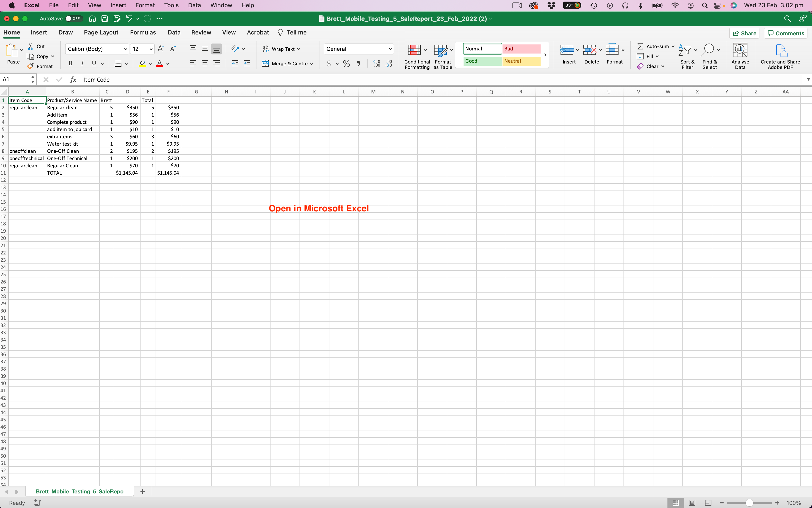Select the Brett_Mobile_Testing_5_SaleRepo sheet tab

coord(80,491)
